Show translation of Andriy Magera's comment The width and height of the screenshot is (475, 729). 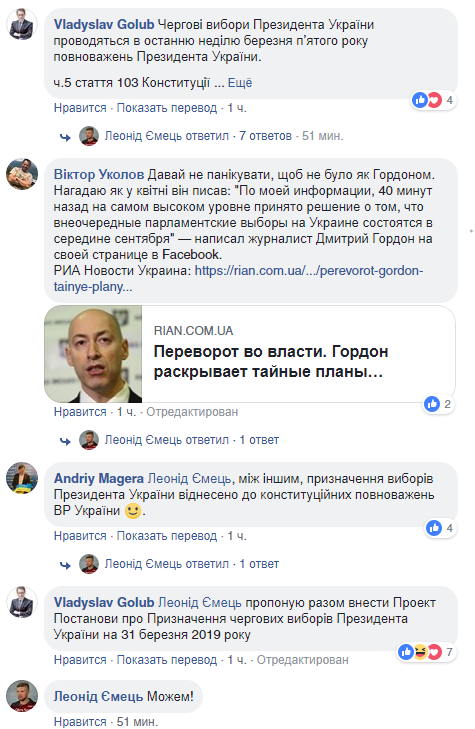[x=166, y=536]
